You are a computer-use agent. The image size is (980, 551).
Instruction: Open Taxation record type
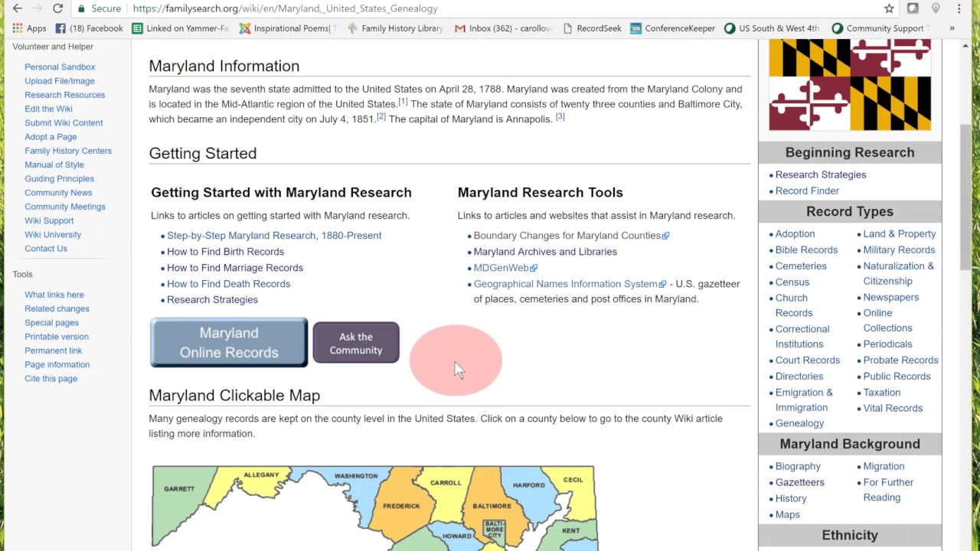(882, 393)
